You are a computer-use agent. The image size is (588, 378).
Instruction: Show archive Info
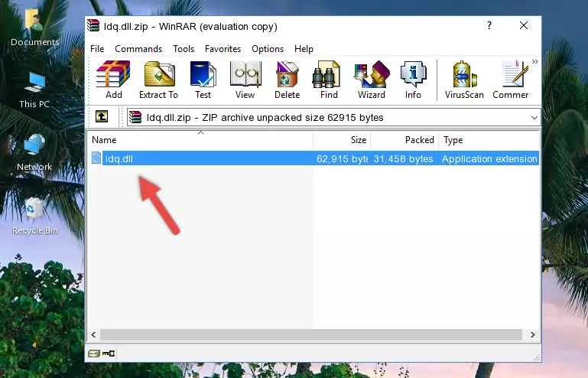[x=413, y=80]
